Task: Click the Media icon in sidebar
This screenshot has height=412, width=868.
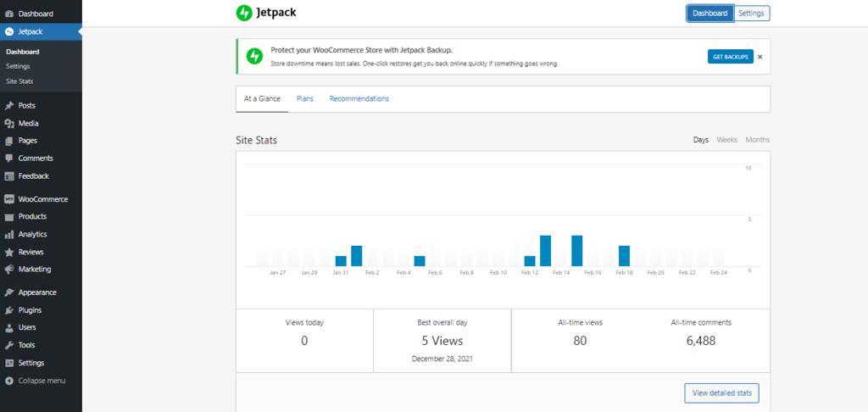Action: [x=8, y=124]
